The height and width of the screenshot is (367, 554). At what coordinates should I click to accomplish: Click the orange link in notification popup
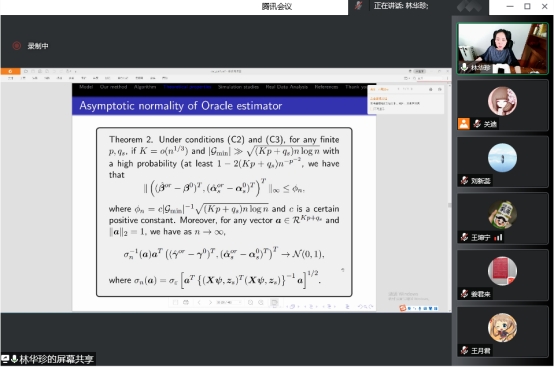(x=378, y=99)
